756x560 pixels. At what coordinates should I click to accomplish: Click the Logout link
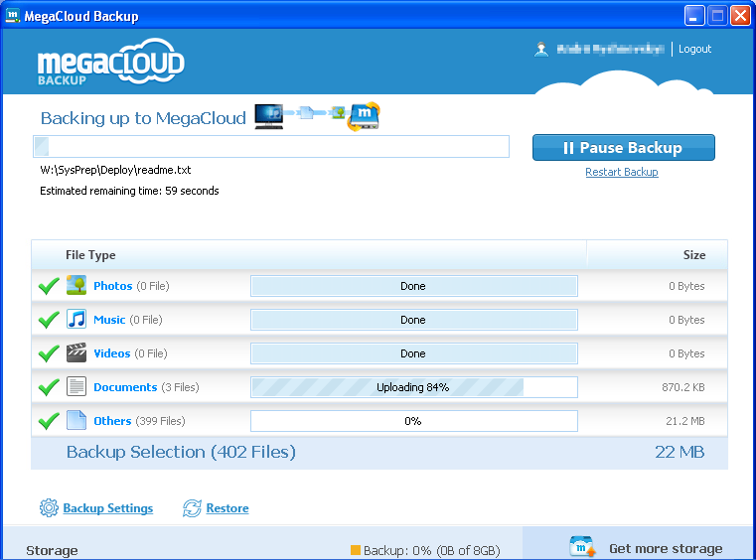click(694, 50)
